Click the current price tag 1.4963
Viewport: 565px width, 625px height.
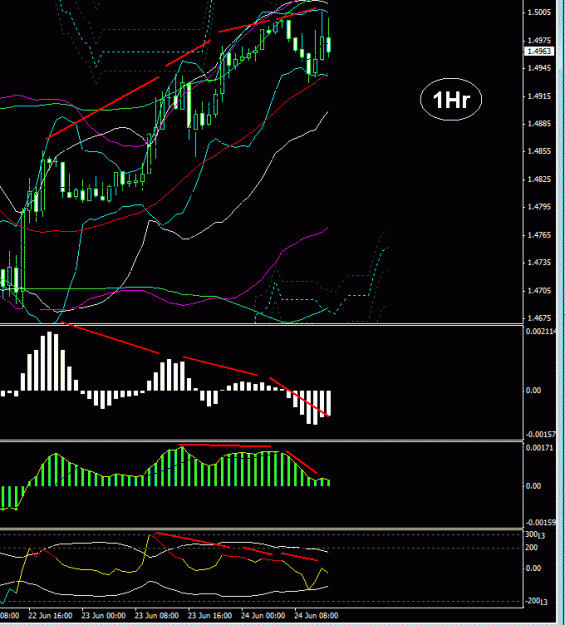pos(539,51)
